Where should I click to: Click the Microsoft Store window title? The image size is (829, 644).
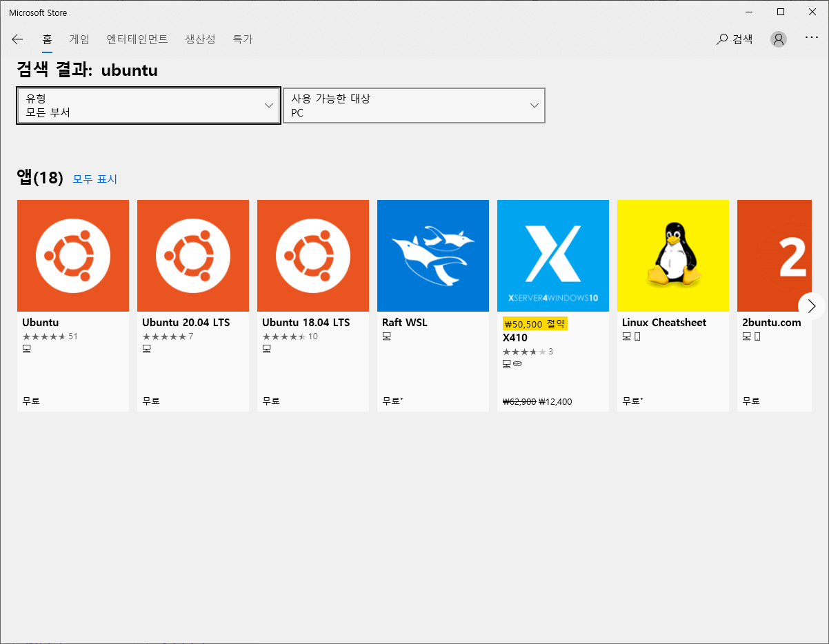(38, 12)
